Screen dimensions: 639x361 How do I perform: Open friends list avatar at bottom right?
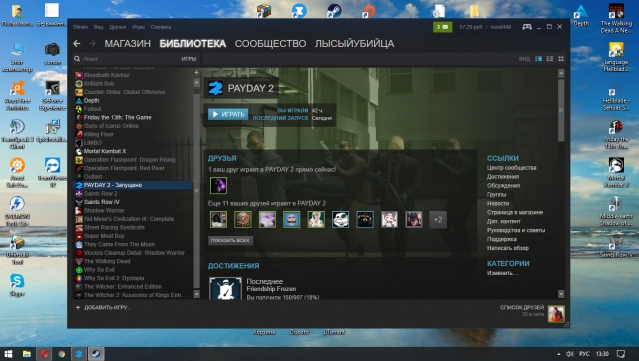click(556, 314)
